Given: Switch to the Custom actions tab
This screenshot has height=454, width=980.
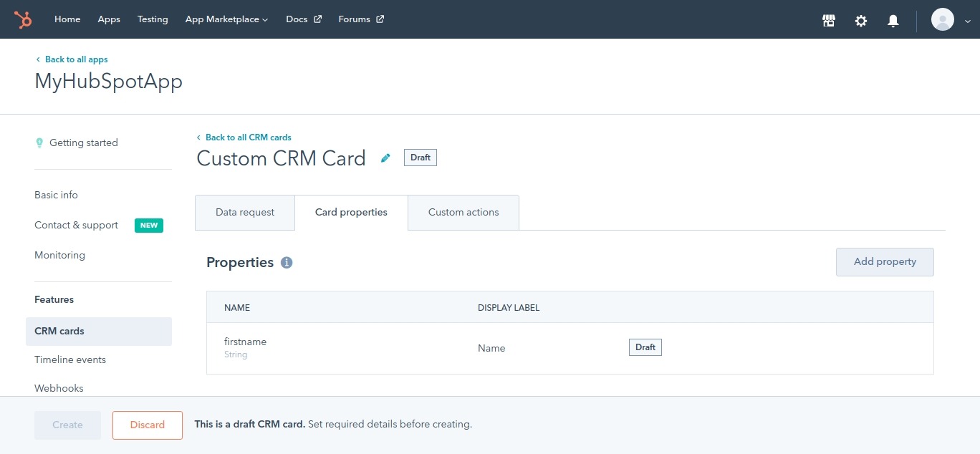Looking at the screenshot, I should coord(463,213).
